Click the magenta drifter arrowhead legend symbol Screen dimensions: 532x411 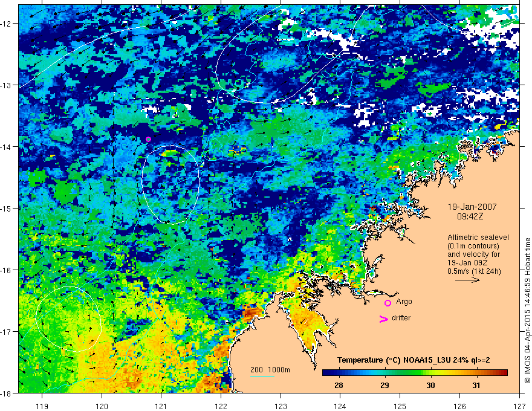coord(384,319)
